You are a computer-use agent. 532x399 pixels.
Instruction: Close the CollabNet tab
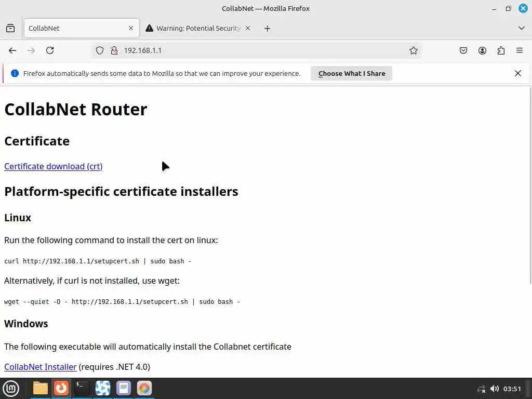(131, 28)
